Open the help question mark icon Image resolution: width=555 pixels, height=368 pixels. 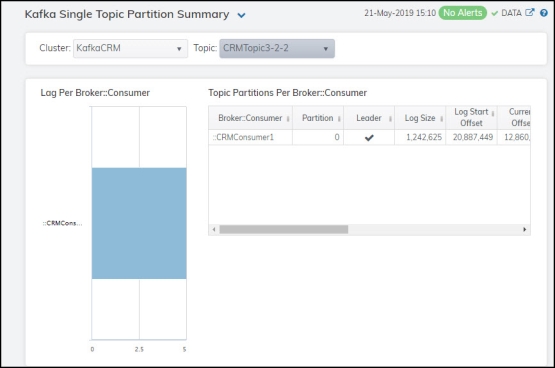click(x=544, y=13)
